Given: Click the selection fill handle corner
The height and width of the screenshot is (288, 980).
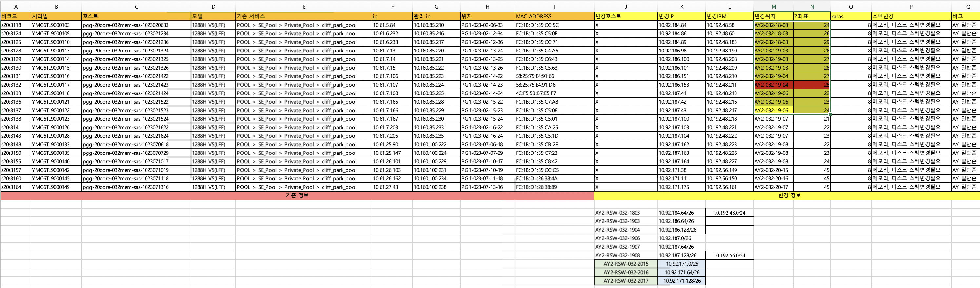Looking at the screenshot, I should click(830, 114).
